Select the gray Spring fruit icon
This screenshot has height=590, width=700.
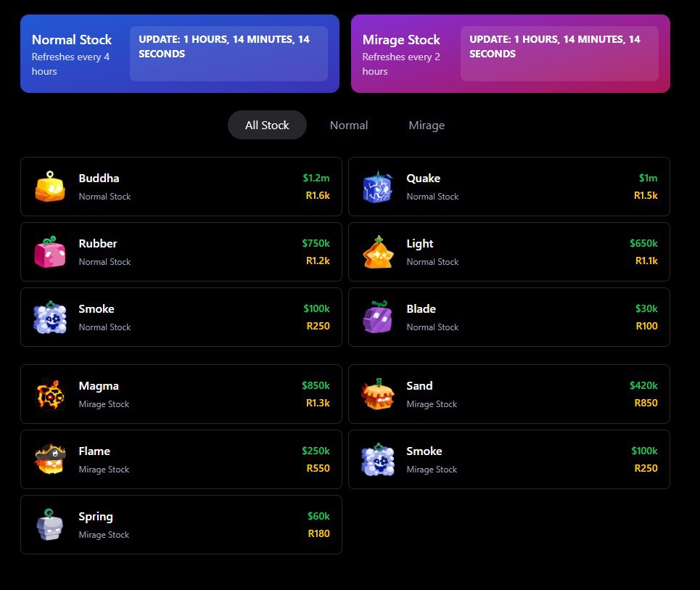pos(50,525)
